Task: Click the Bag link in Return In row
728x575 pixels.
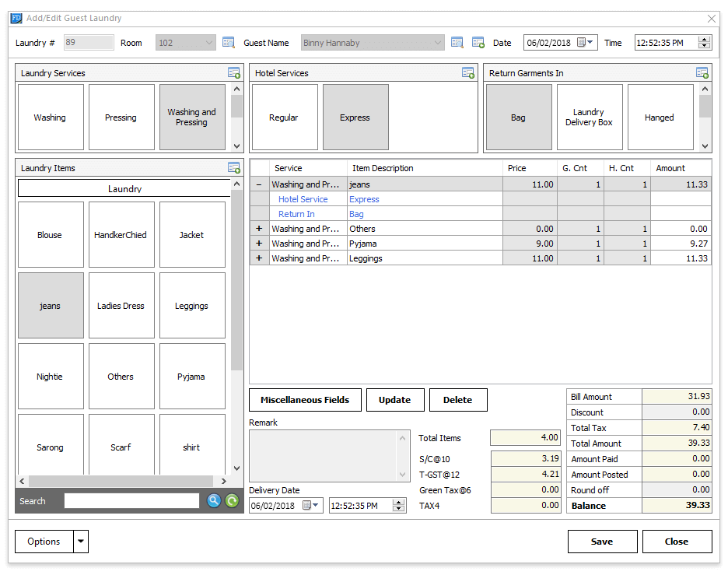Action: click(x=356, y=214)
